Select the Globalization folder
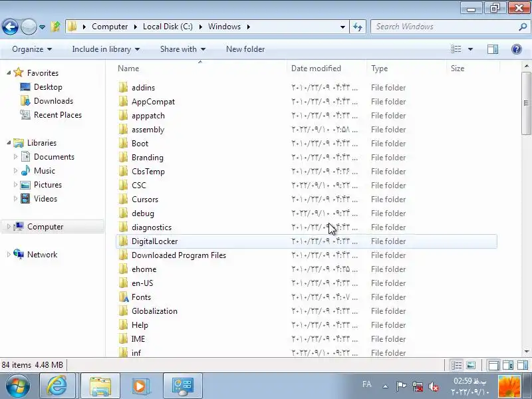This screenshot has width=532, height=399. [x=154, y=311]
